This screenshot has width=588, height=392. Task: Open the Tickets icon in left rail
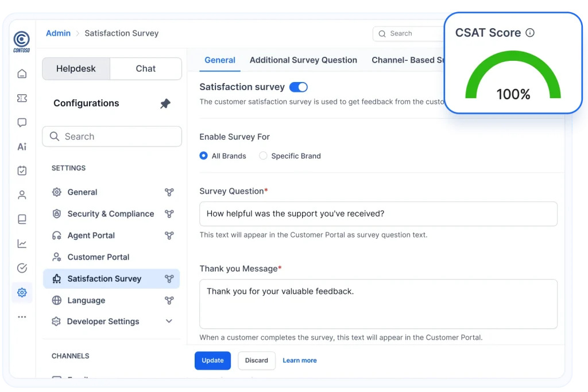[22, 98]
